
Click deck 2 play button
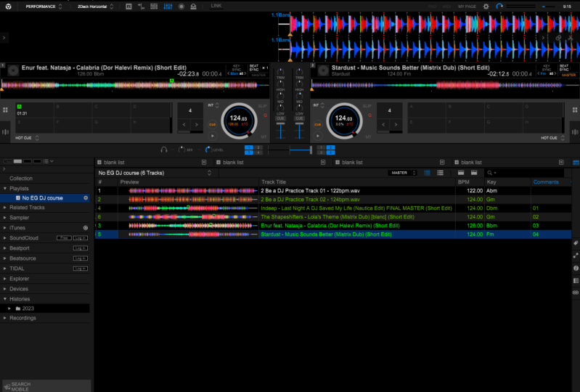tap(318, 136)
